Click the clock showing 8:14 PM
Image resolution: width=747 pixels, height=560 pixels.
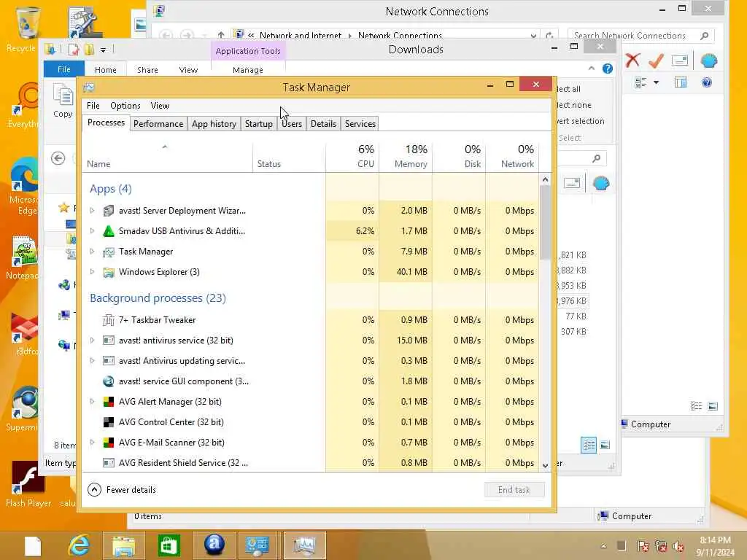[715, 540]
